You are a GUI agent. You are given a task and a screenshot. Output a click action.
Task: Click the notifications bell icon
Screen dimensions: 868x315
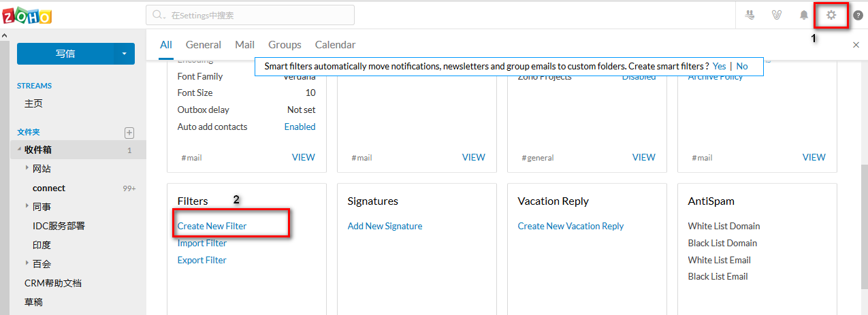(804, 15)
